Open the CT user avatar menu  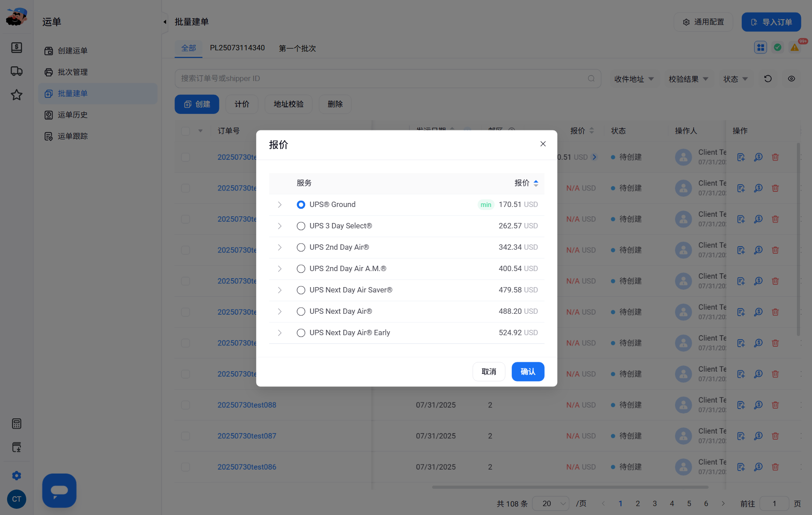(x=16, y=499)
